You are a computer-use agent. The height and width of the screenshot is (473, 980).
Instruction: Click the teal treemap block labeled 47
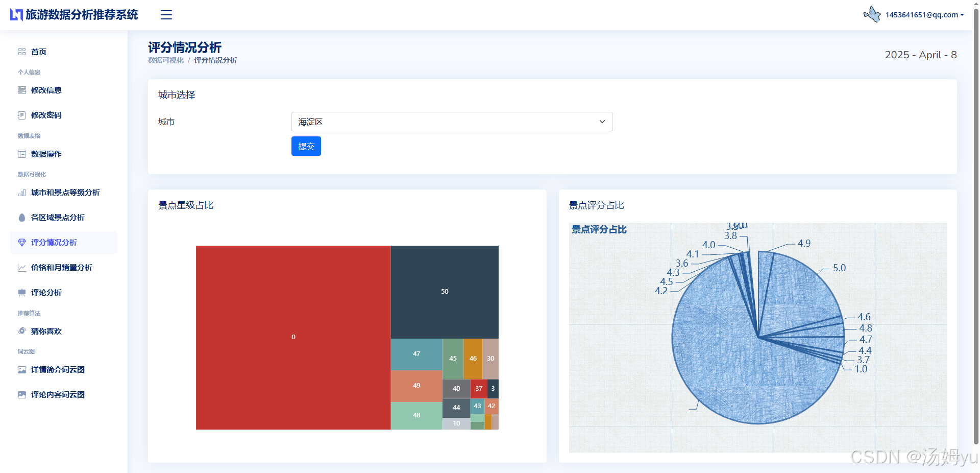coord(416,354)
